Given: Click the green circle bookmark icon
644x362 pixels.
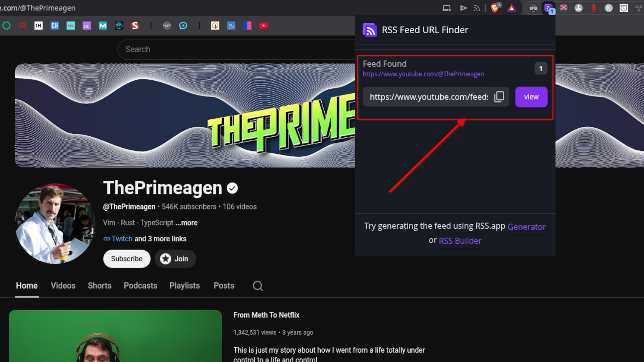Looking at the screenshot, I should point(7,26).
